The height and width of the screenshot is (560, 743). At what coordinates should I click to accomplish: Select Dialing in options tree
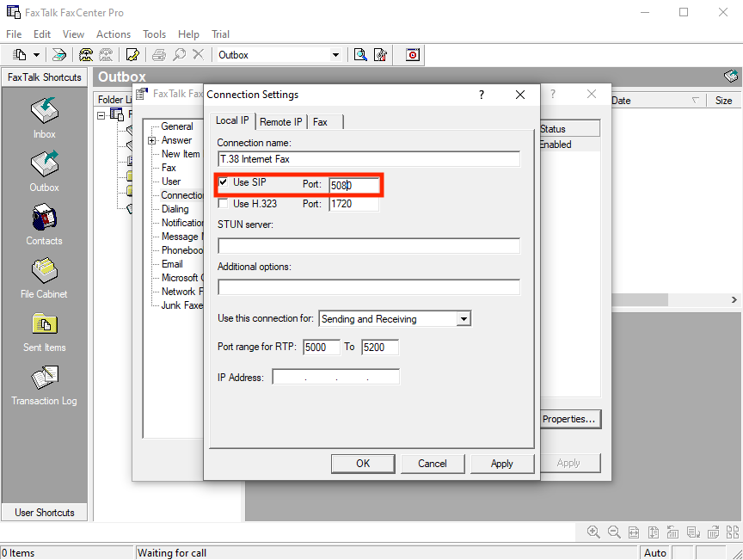click(175, 209)
